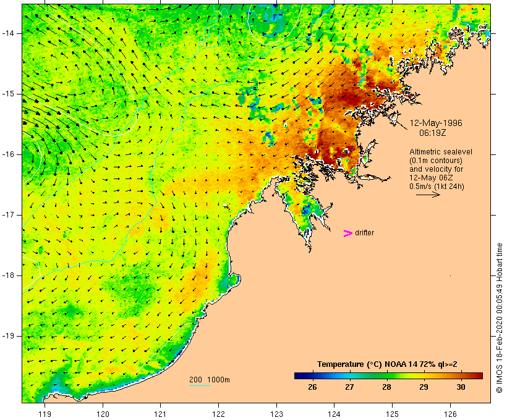
Task: Click longitude axis label '120'
Action: (103, 414)
